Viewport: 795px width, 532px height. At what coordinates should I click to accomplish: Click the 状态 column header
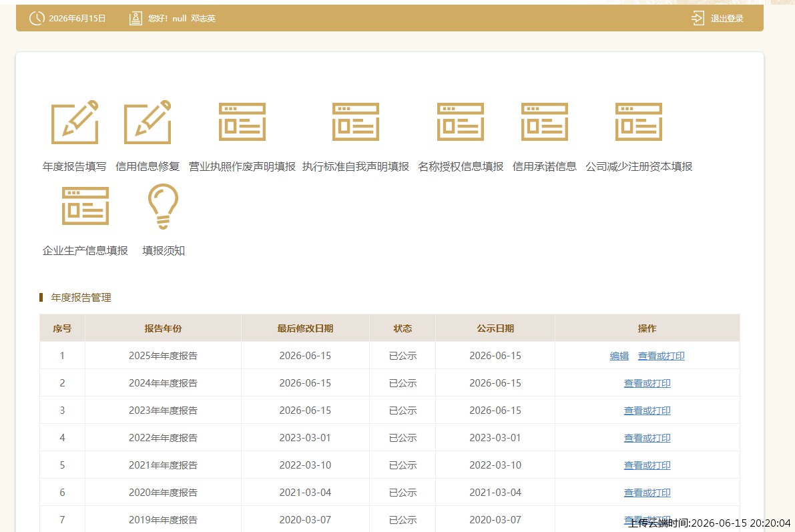[403, 328]
